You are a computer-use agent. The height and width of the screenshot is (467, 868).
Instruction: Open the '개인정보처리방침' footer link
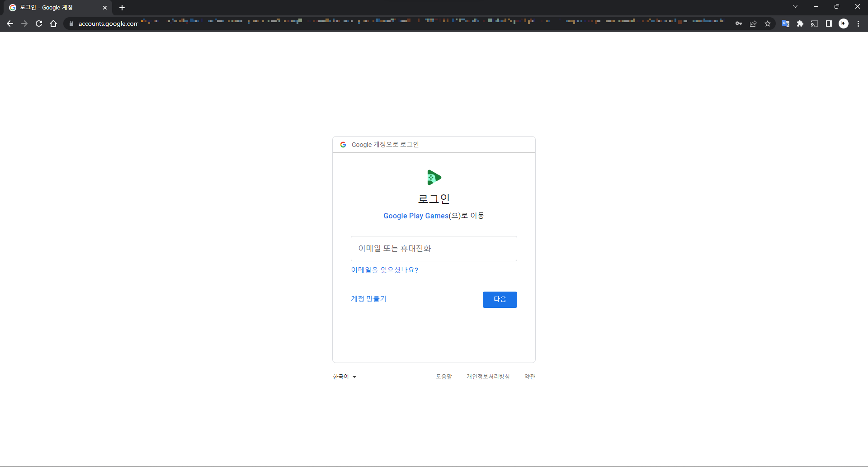488,377
